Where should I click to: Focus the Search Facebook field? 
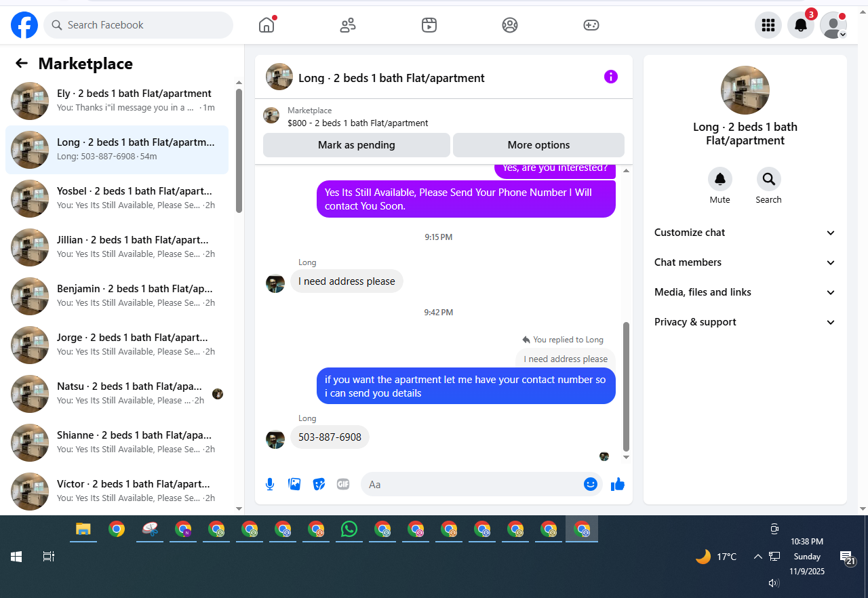pyautogui.click(x=138, y=25)
